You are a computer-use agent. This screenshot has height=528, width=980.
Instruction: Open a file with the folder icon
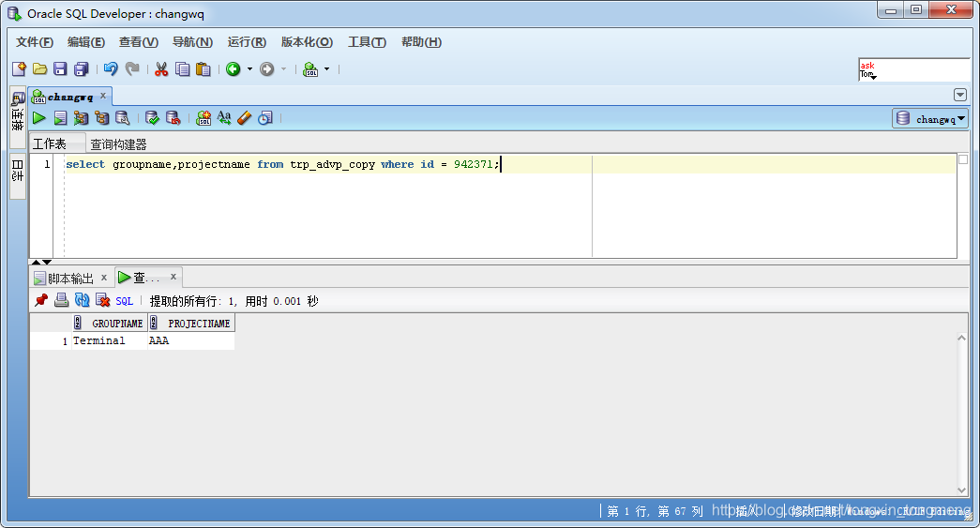point(39,69)
